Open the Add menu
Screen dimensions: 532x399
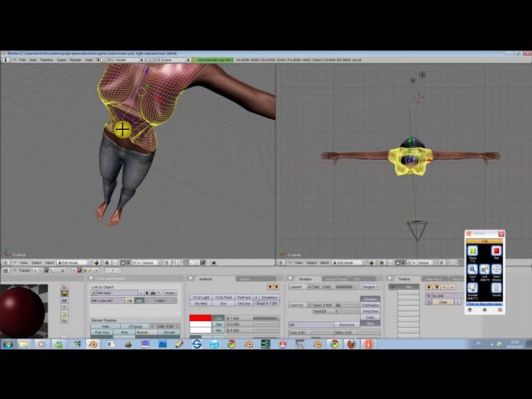(x=33, y=60)
